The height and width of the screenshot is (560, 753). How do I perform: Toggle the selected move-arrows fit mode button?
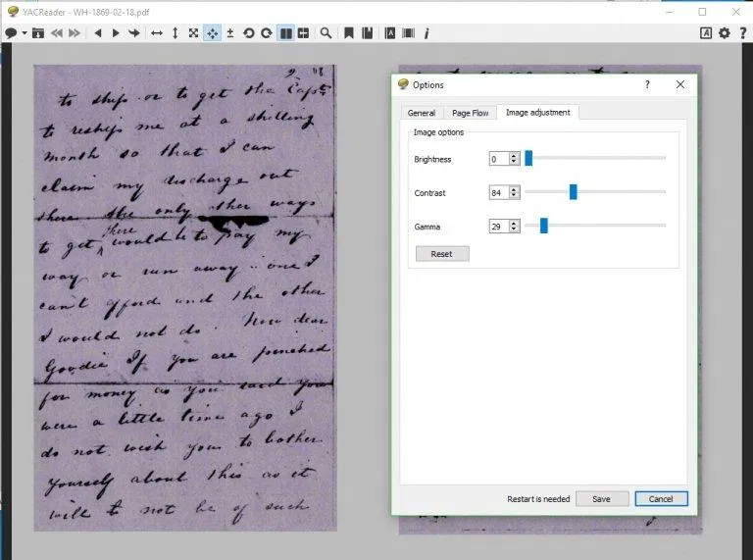212,32
